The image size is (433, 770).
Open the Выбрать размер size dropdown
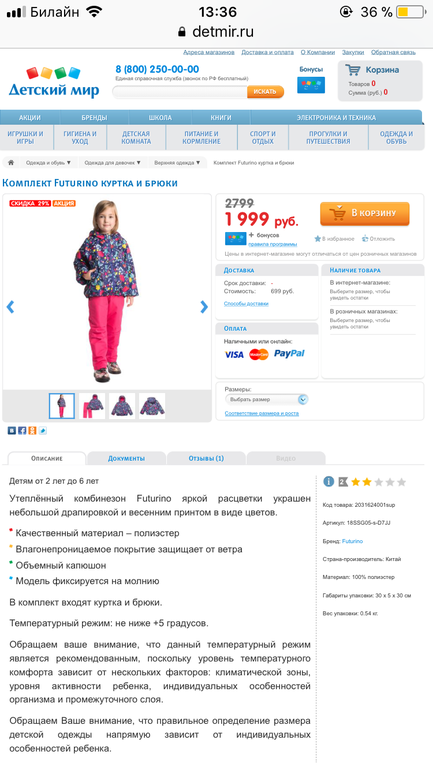(267, 400)
